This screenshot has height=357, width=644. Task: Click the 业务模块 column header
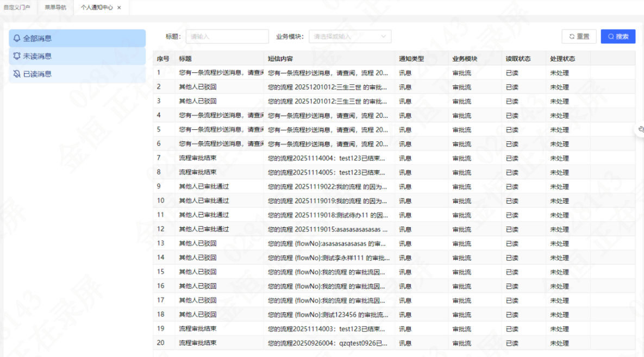(465, 59)
